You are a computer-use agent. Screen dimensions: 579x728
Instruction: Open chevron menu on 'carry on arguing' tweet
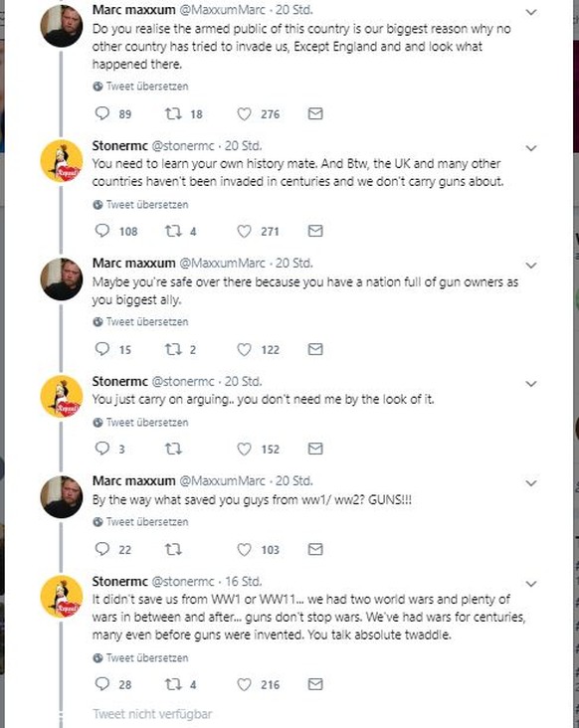pos(531,384)
